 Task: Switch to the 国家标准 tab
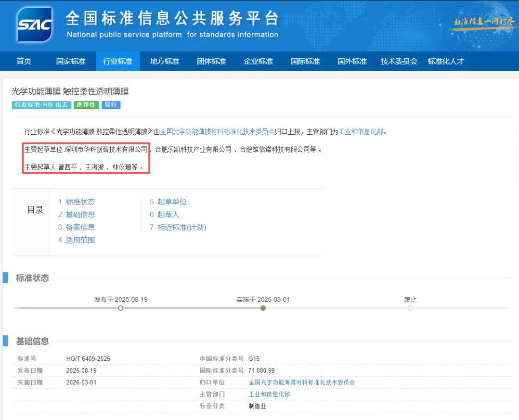coord(71,61)
